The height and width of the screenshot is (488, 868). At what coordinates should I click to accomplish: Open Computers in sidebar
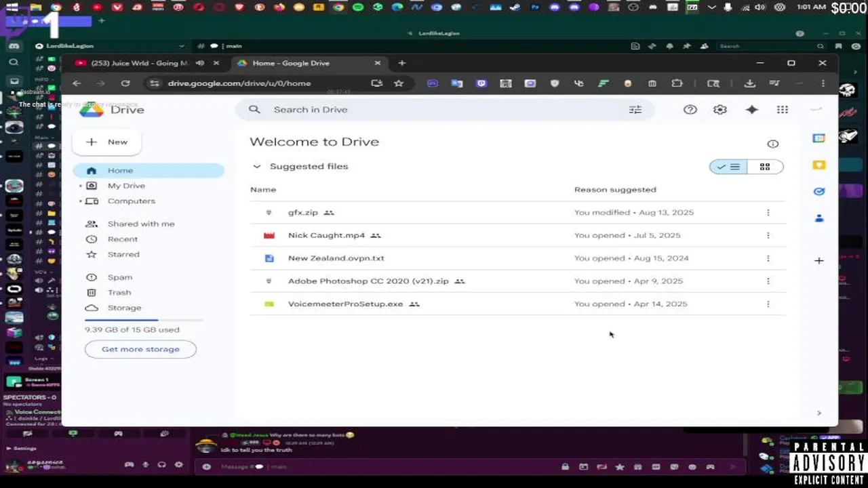(x=131, y=201)
